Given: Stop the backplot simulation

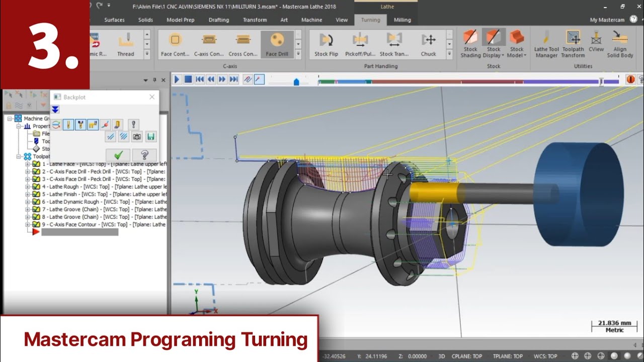Looking at the screenshot, I should point(188,79).
